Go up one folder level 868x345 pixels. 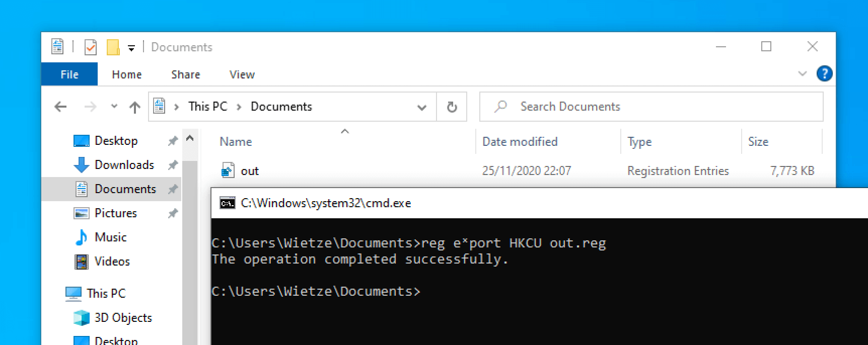point(135,107)
